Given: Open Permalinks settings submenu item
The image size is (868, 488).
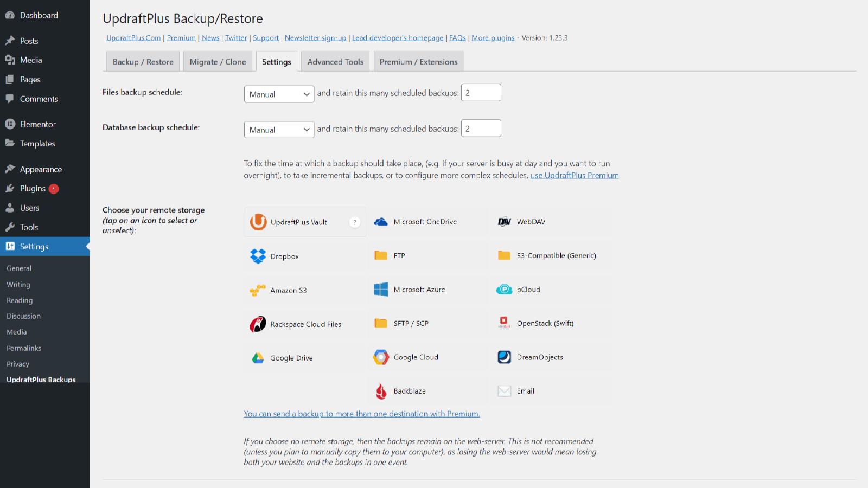Looking at the screenshot, I should [24, 348].
